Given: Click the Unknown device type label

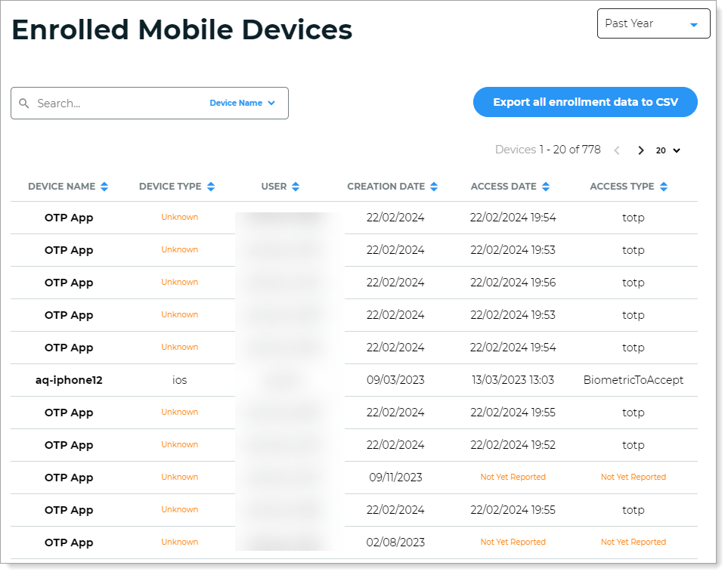Looking at the screenshot, I should tap(179, 217).
